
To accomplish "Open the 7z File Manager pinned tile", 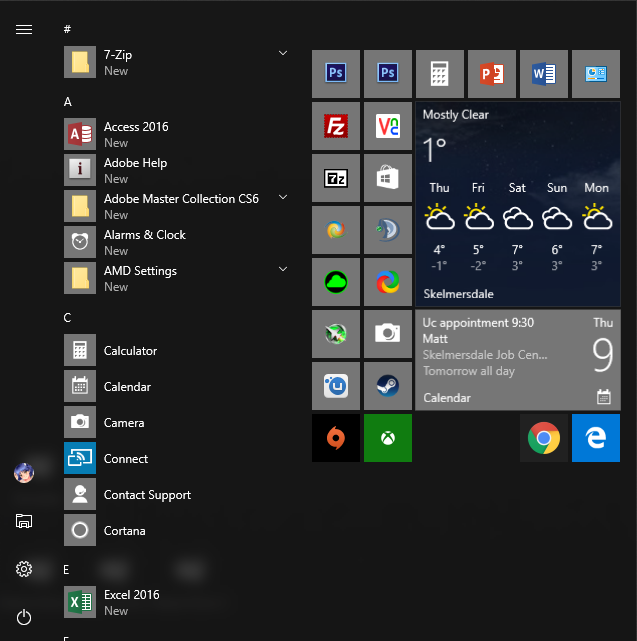I will 336,178.
